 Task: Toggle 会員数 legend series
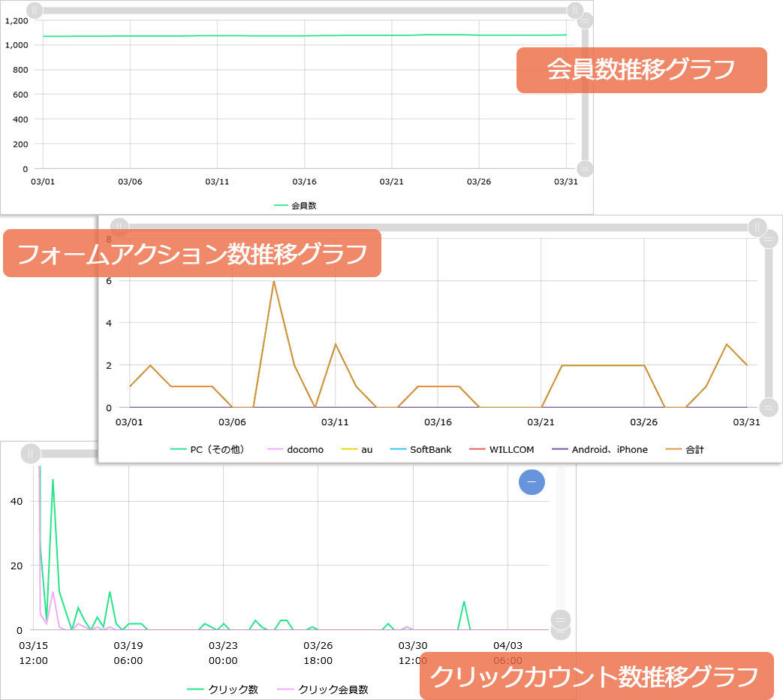(x=295, y=205)
